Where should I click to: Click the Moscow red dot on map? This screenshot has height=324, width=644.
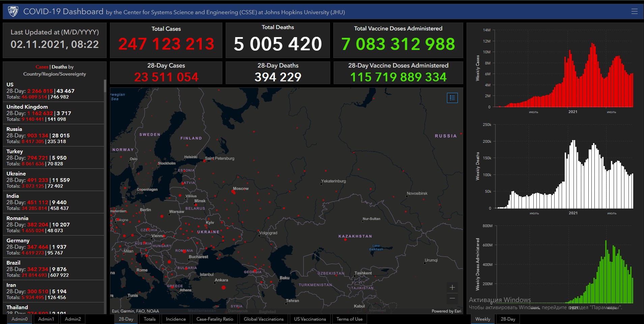(233, 192)
